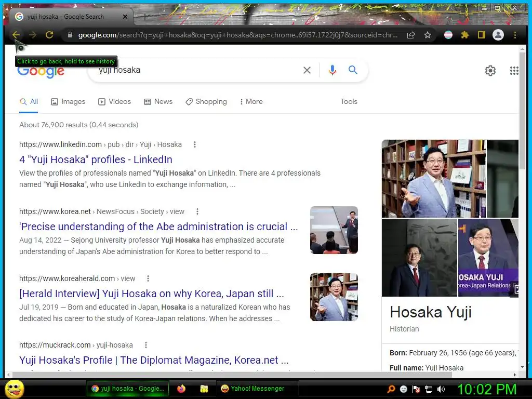Open the Herald Interview Yuji Hosaka result

152,294
